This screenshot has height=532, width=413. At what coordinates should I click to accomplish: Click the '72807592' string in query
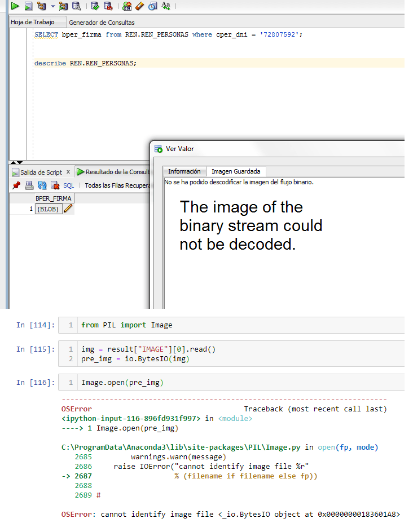click(x=280, y=34)
